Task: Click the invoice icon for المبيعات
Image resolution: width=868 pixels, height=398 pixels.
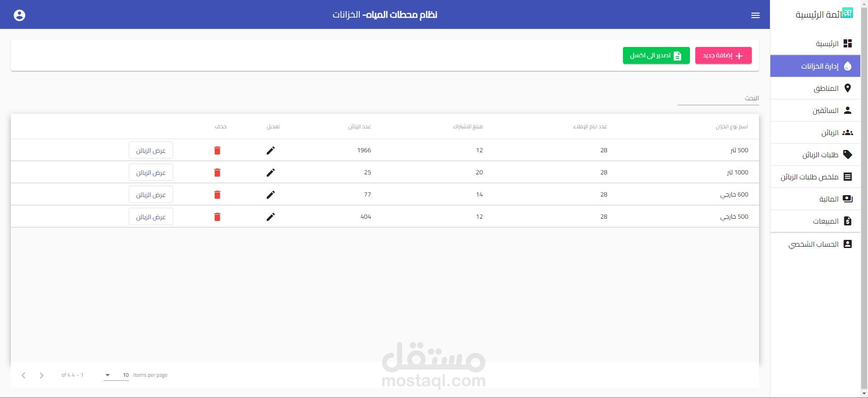Action: [x=848, y=221]
